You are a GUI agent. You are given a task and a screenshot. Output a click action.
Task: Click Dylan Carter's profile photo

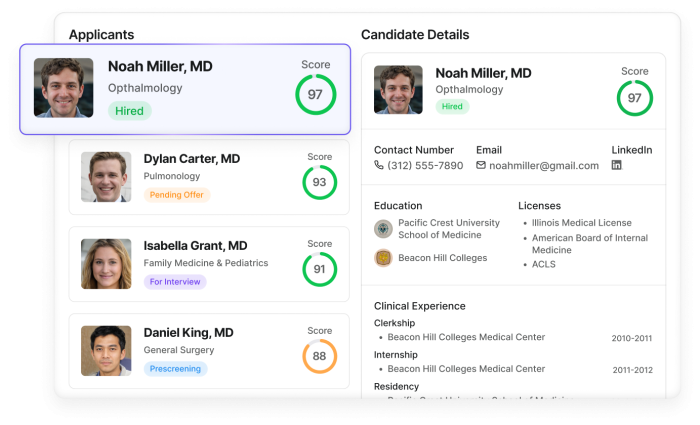106,177
